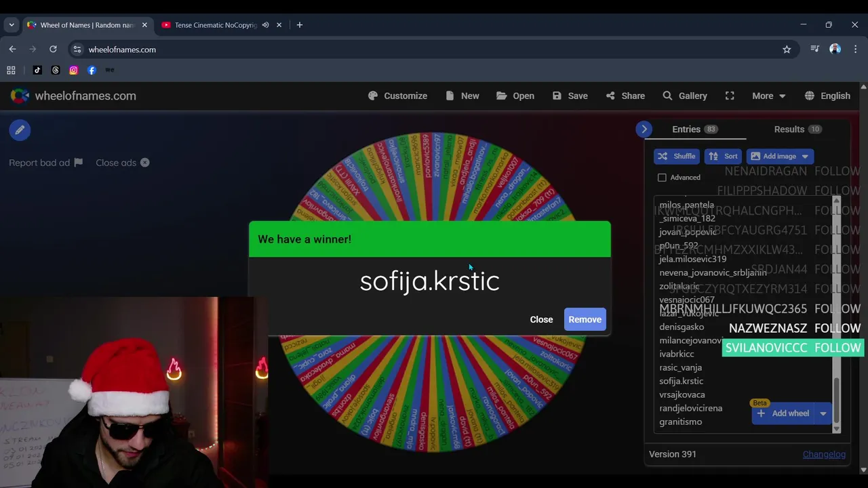Open the Changelog link

[824, 454]
